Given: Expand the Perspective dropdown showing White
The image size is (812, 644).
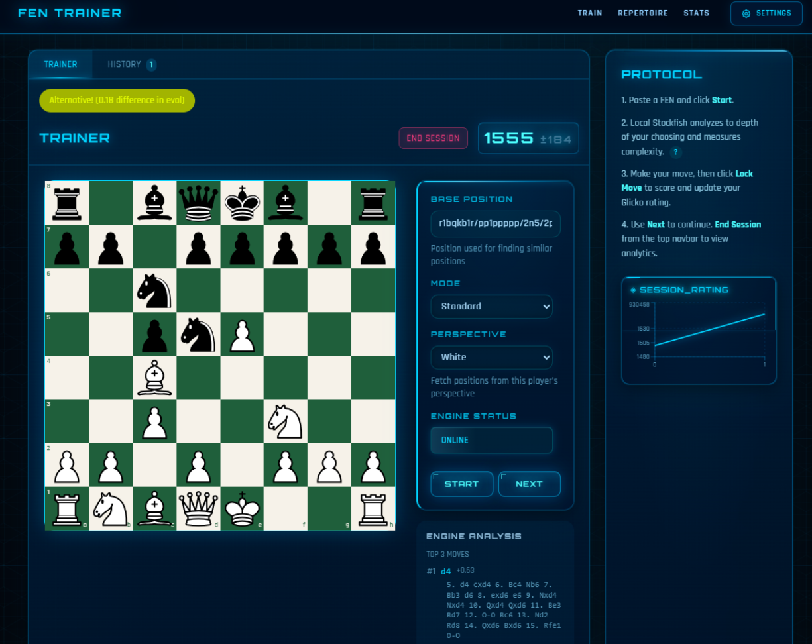Looking at the screenshot, I should [491, 357].
